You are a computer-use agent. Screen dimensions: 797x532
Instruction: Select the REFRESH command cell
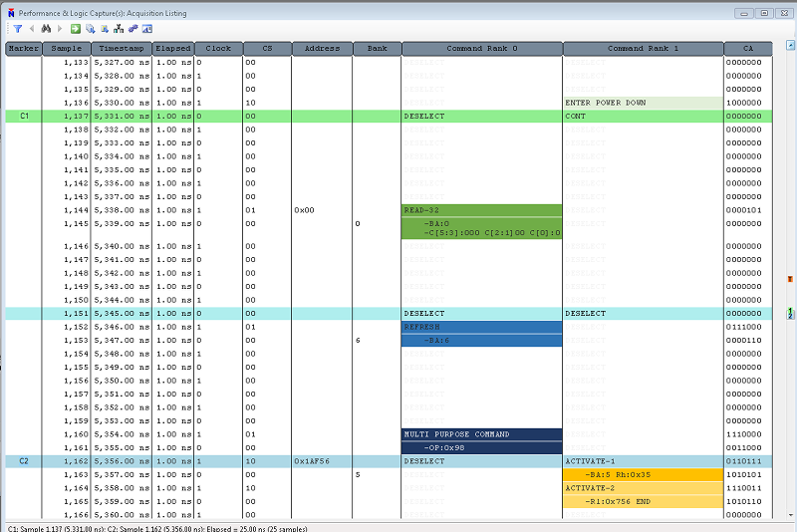click(481, 327)
